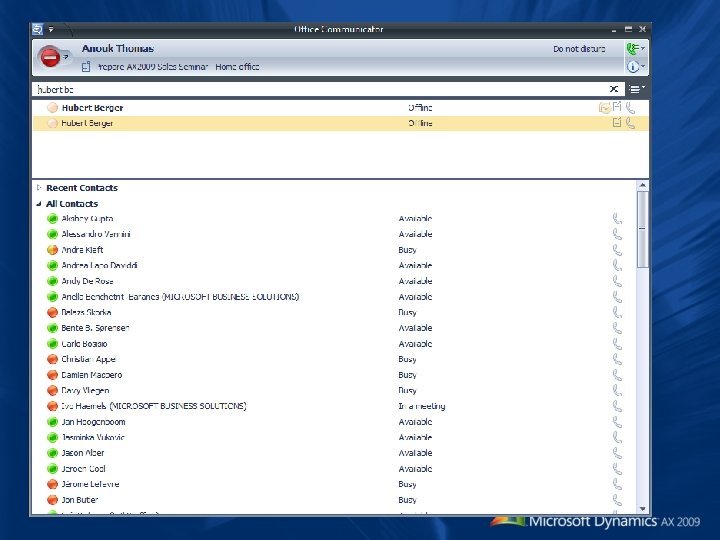720x540 pixels.
Task: Call Andy De Rose using phone icon
Action: [617, 281]
